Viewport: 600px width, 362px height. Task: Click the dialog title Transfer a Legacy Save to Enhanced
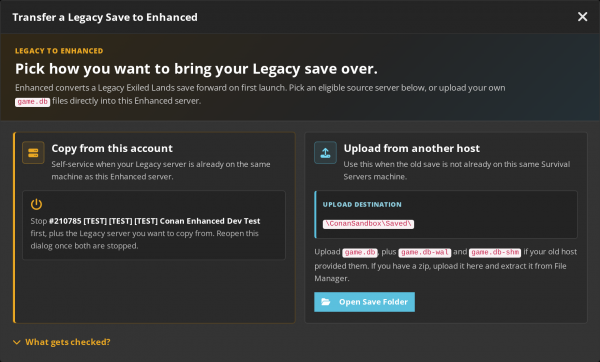click(105, 17)
